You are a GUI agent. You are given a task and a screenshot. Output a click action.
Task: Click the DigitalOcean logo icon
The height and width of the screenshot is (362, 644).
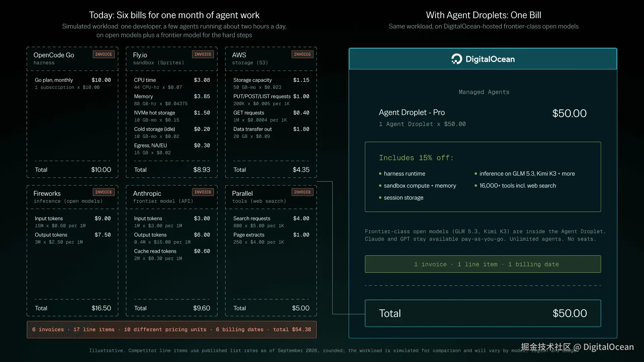pos(457,59)
